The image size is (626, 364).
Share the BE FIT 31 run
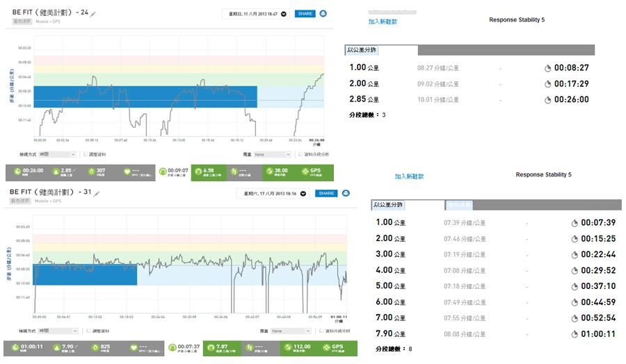pyautogui.click(x=327, y=193)
